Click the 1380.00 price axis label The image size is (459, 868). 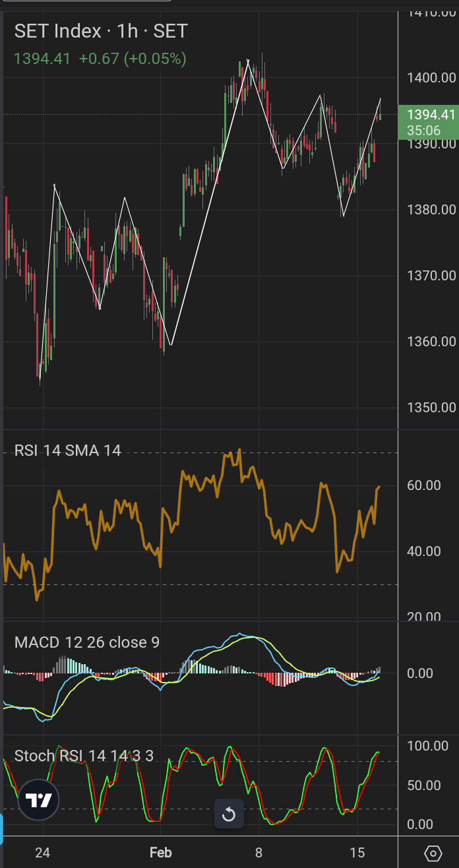coord(431,210)
